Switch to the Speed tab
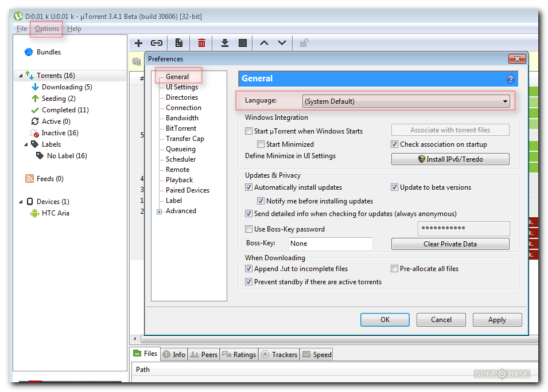 [x=317, y=354]
